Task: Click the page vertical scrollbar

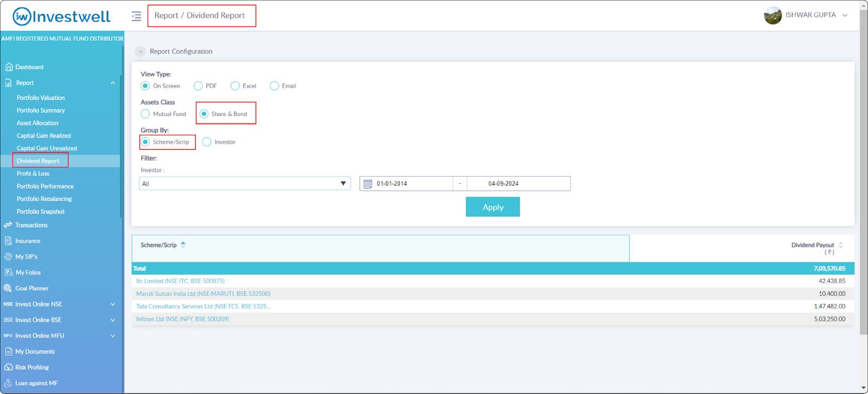Action: [864, 172]
